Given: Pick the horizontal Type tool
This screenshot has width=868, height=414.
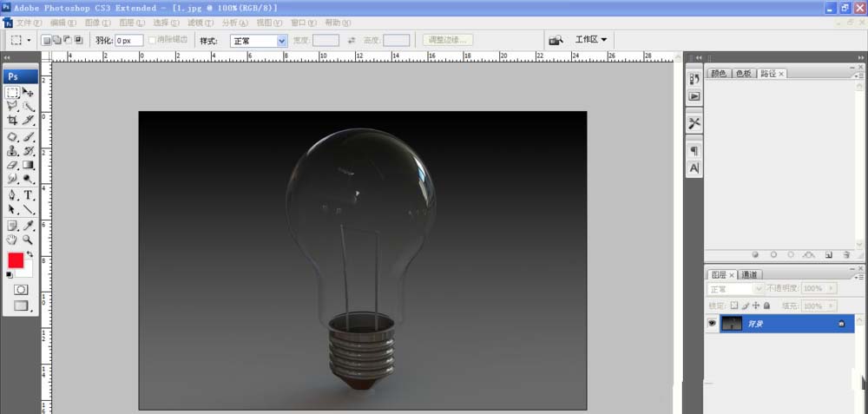Looking at the screenshot, I should 29,195.
